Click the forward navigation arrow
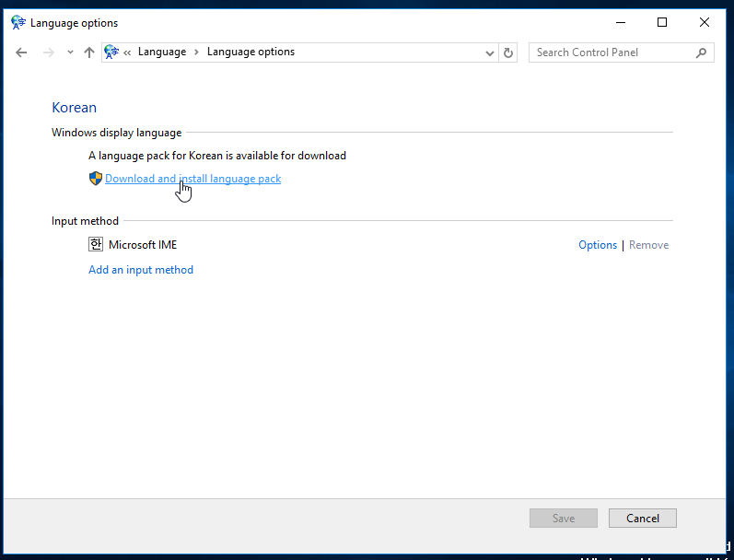The image size is (734, 560). (48, 52)
